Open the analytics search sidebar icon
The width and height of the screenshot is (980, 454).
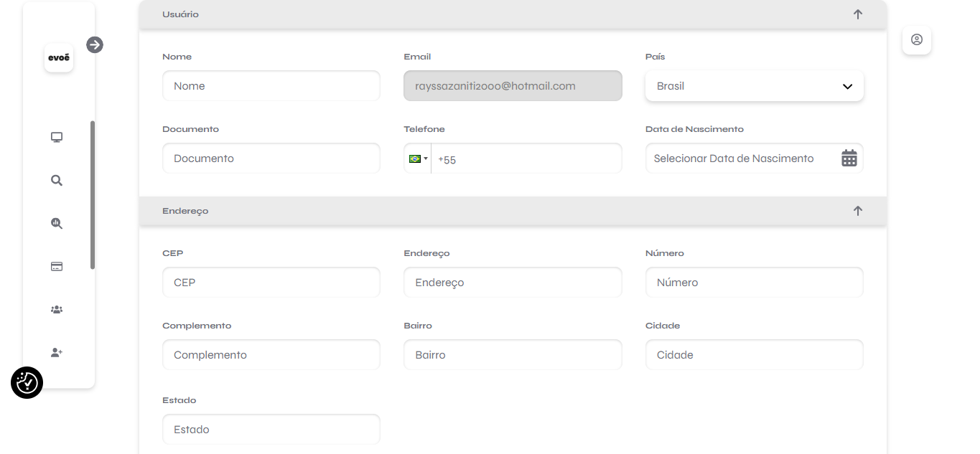click(57, 224)
